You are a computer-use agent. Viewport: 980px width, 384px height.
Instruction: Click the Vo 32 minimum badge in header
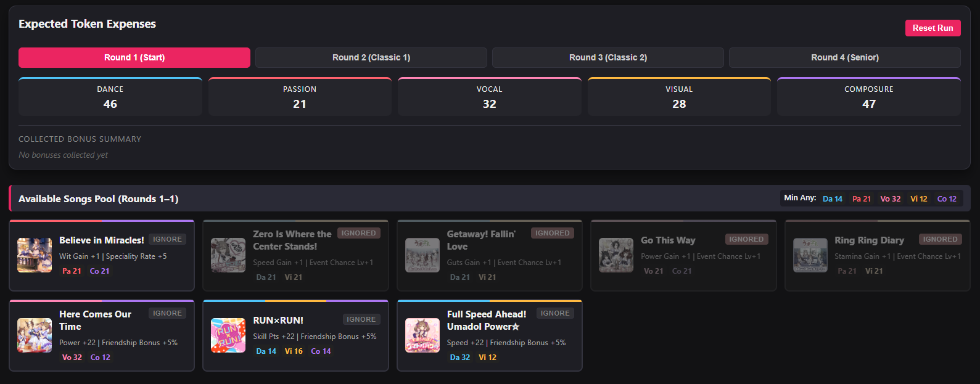[891, 198]
